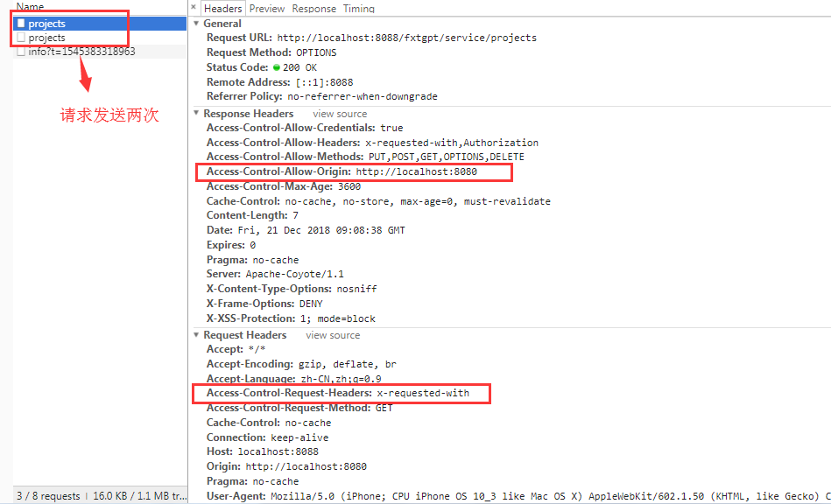Click the Request URL value
The height and width of the screenshot is (504, 831).
point(407,38)
